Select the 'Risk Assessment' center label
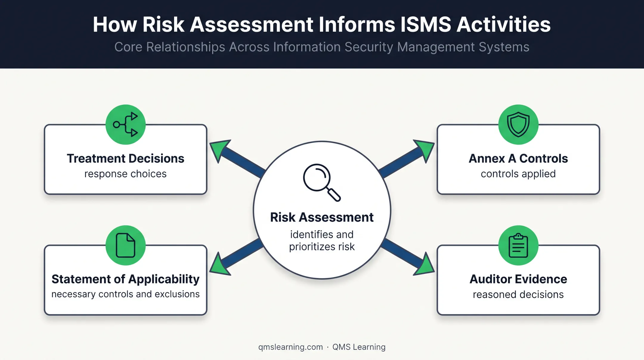The image size is (644, 360). pyautogui.click(x=322, y=217)
